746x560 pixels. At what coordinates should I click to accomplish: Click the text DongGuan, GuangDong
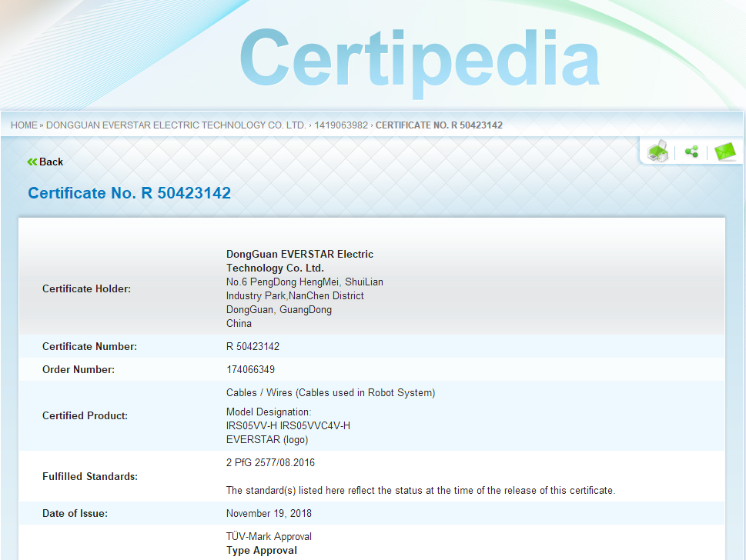(x=279, y=309)
